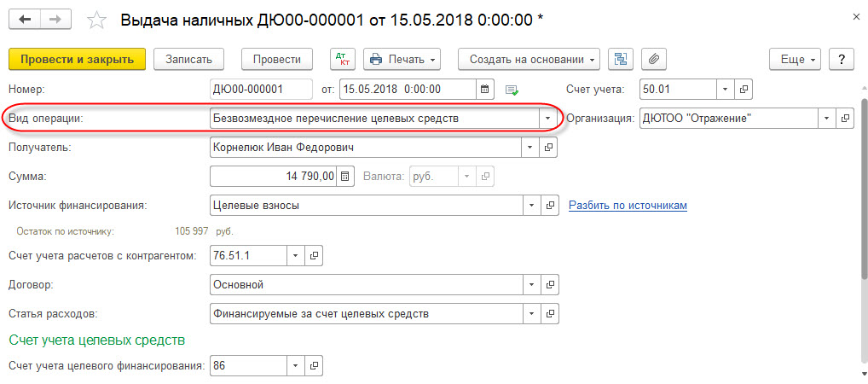The height and width of the screenshot is (384, 868).
Task: Click the Разбить по источникам link
Action: pyautogui.click(x=628, y=206)
